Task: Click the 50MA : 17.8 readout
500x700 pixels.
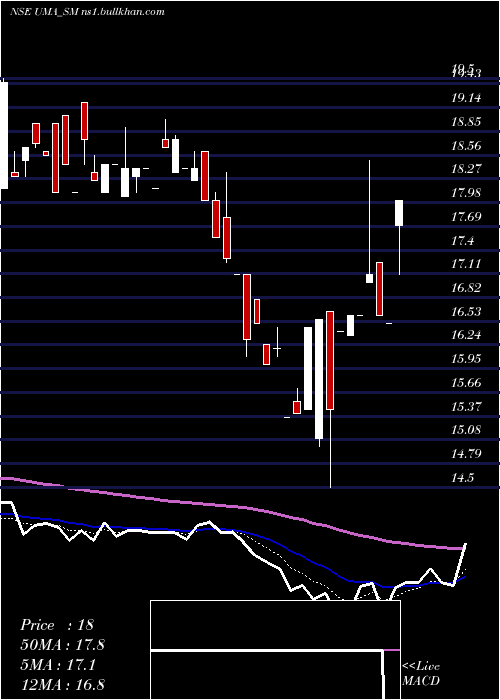Action: point(62,645)
